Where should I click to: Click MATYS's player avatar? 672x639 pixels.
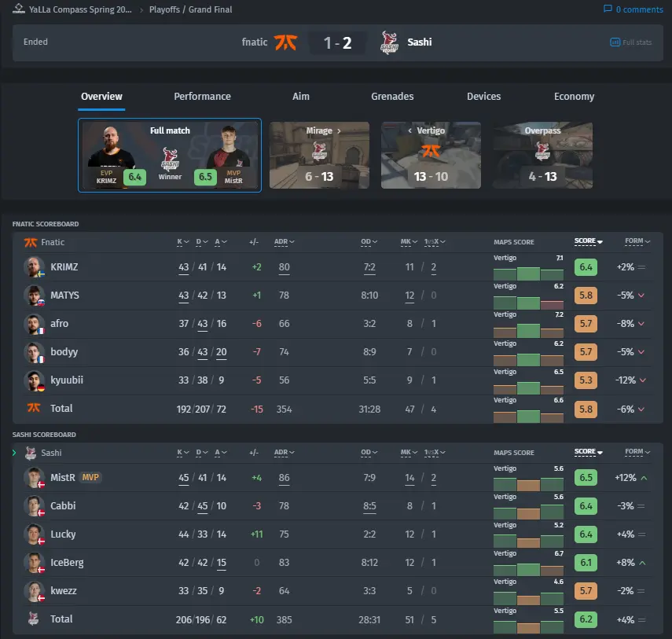pos(34,295)
